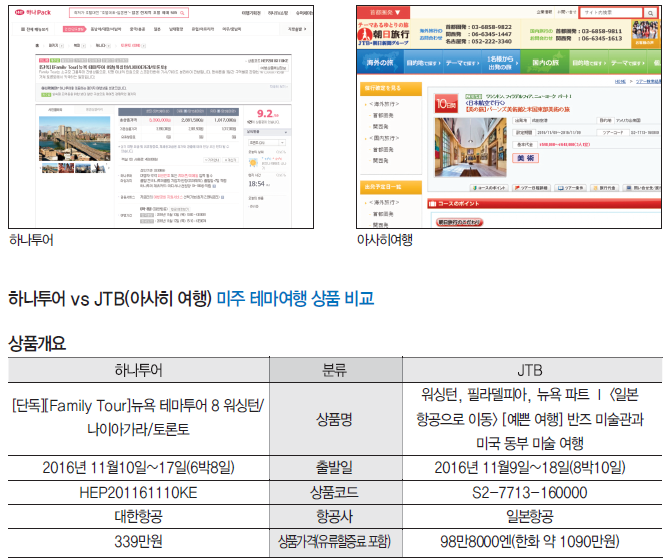This screenshot has width=668, height=560.
Task: Click the home icon in Hanatour breadcrumb
Action: coord(37,45)
